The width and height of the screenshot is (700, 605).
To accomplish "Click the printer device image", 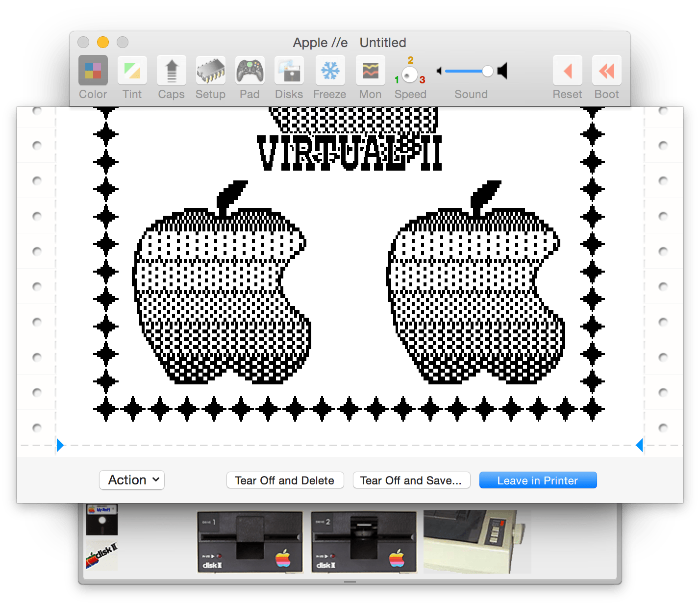I will pyautogui.click(x=477, y=541).
